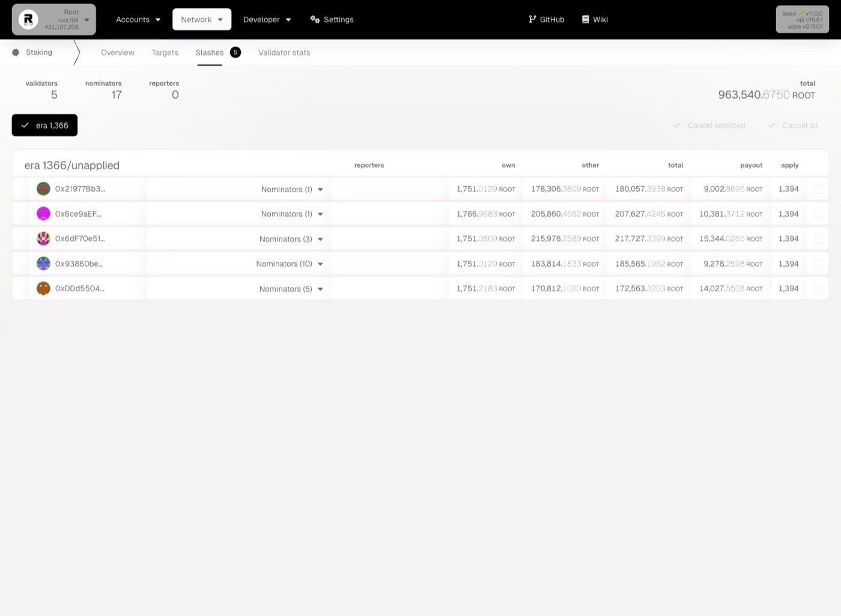841x616 pixels.
Task: Click validator address 0xDDd5504
Action: tap(80, 289)
